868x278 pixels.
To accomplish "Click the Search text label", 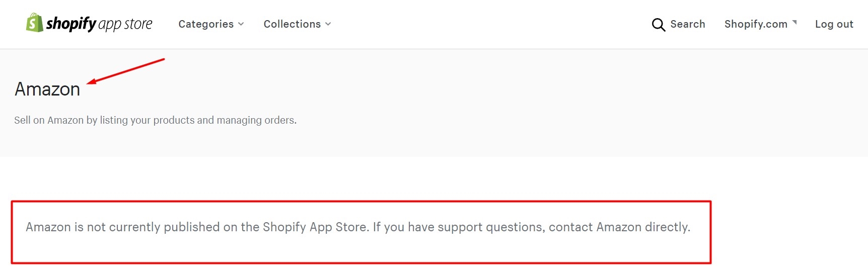I will pyautogui.click(x=687, y=24).
